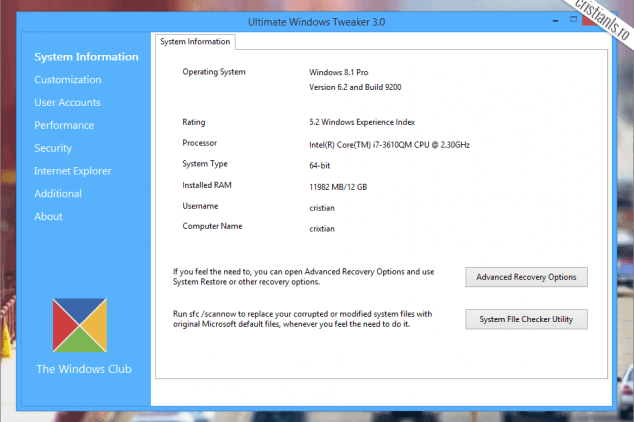Click the Intel Core i7 processor text
The width and height of the screenshot is (634, 422).
(x=389, y=145)
